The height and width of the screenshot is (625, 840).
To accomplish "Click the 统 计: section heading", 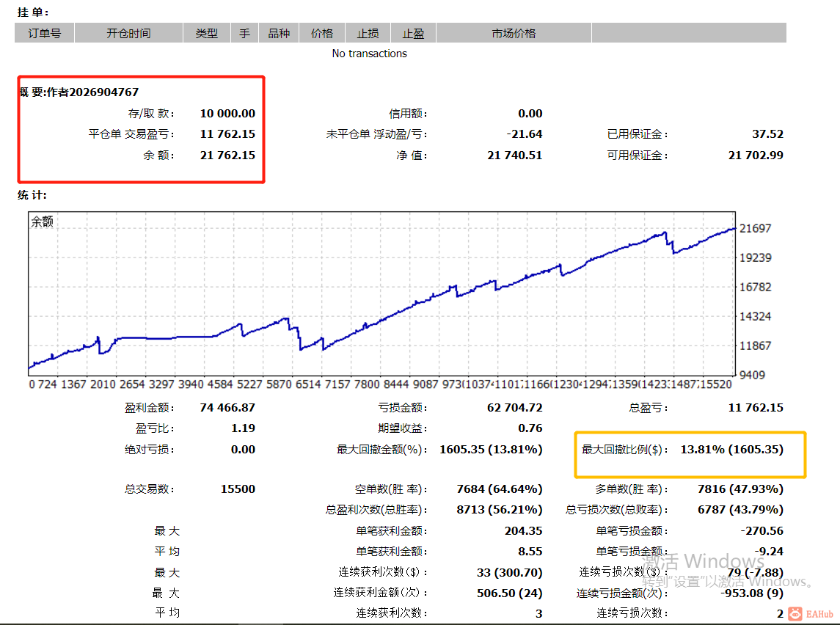I will click(x=32, y=195).
